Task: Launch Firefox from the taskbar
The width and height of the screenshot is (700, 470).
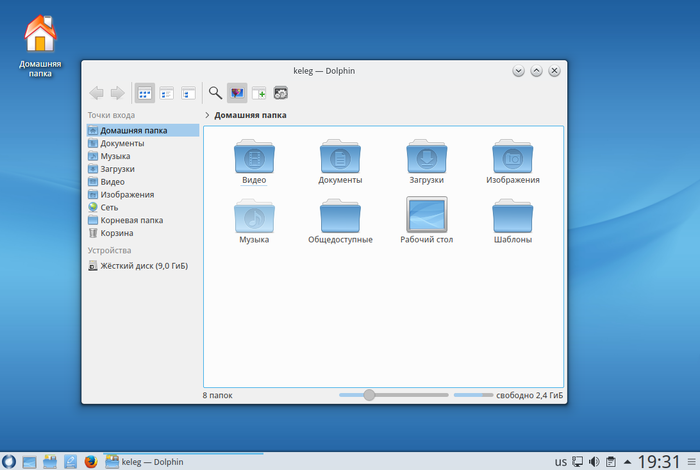Action: (x=91, y=461)
